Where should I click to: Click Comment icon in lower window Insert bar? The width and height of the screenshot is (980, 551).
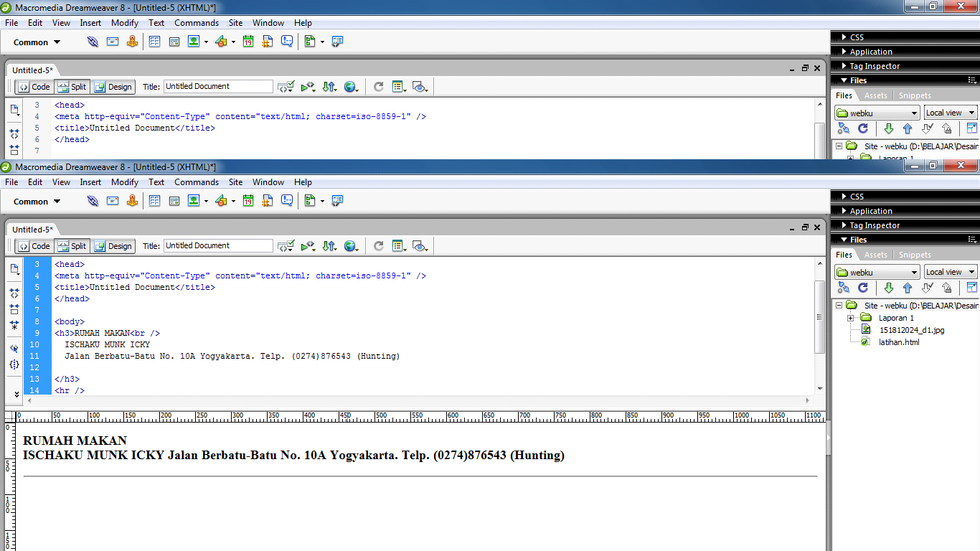pyautogui.click(x=287, y=202)
